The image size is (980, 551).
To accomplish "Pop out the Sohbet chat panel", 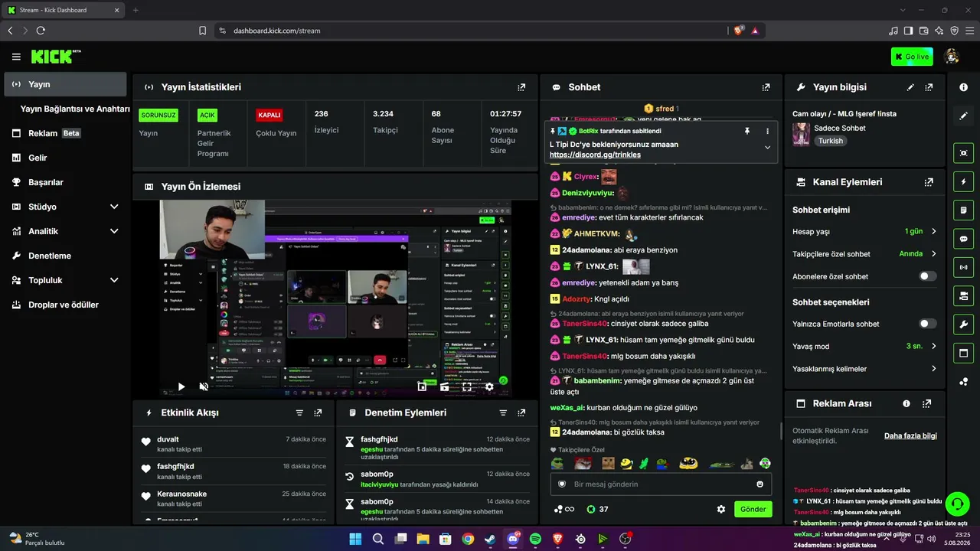I will tap(766, 87).
